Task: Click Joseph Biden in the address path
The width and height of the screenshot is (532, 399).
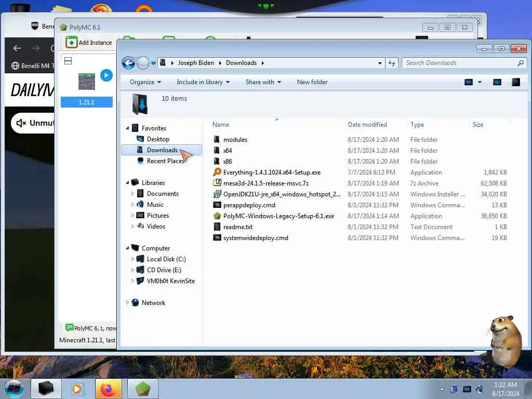Action: (196, 63)
